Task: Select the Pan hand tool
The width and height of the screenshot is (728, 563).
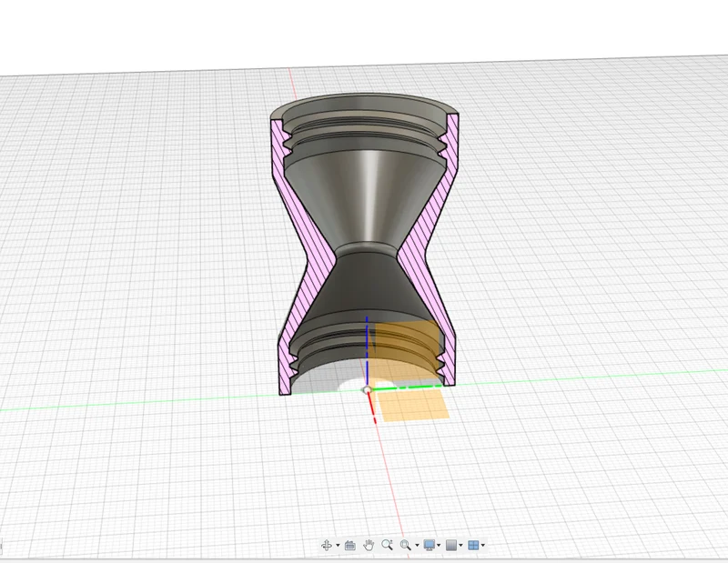Action: tap(369, 545)
